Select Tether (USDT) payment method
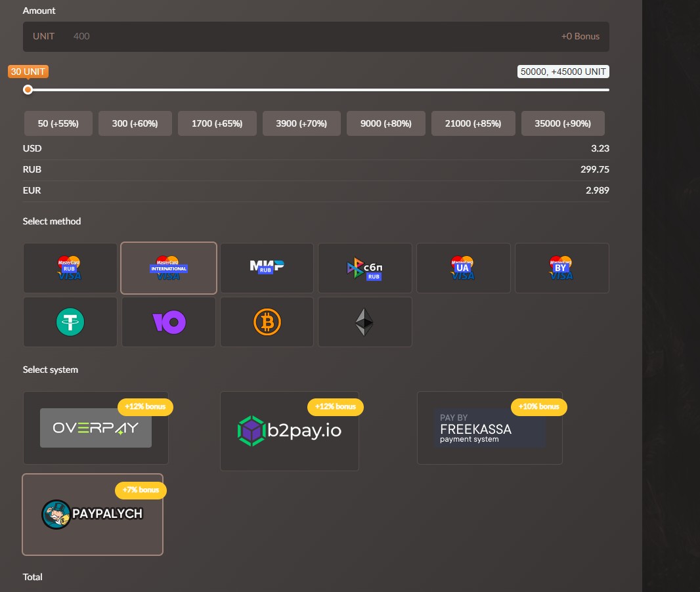 (70, 322)
